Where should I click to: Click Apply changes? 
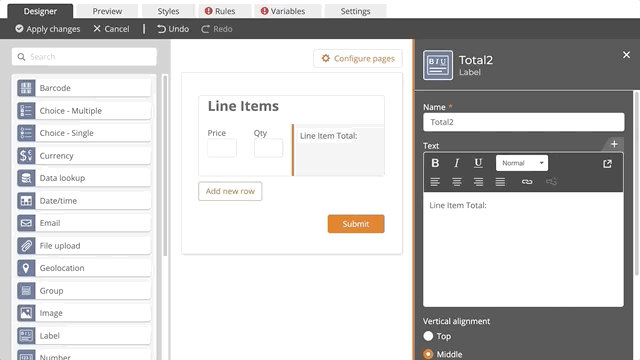tap(48, 29)
